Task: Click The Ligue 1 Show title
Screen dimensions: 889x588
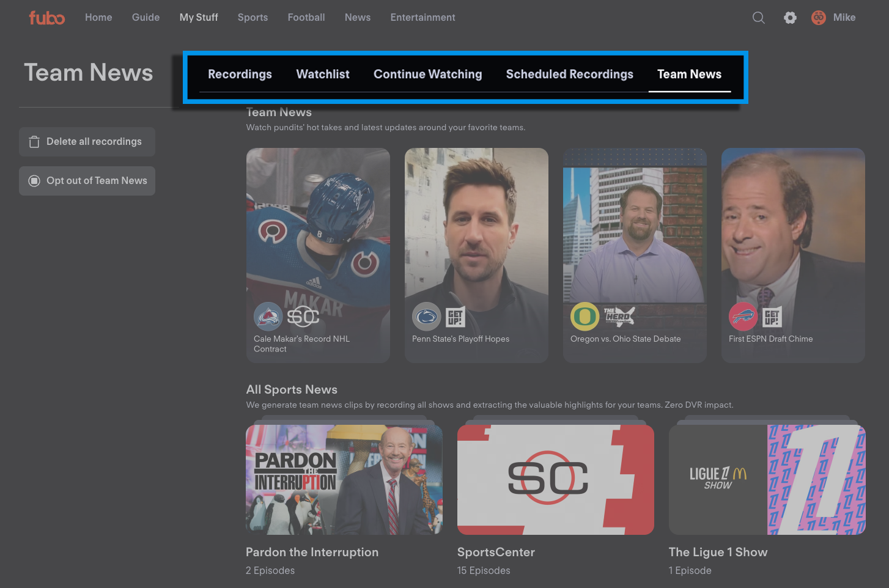Action: [x=718, y=553]
